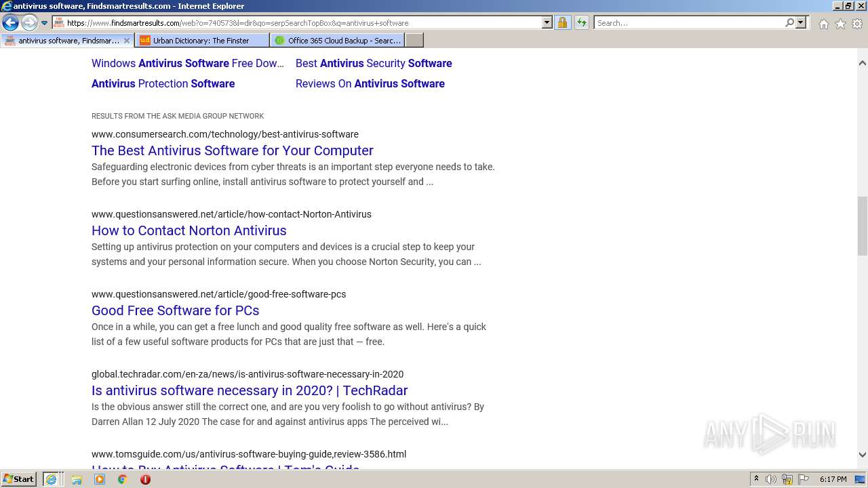Close the antivirus software tab
This screenshot has width=868, height=488.
127,41
